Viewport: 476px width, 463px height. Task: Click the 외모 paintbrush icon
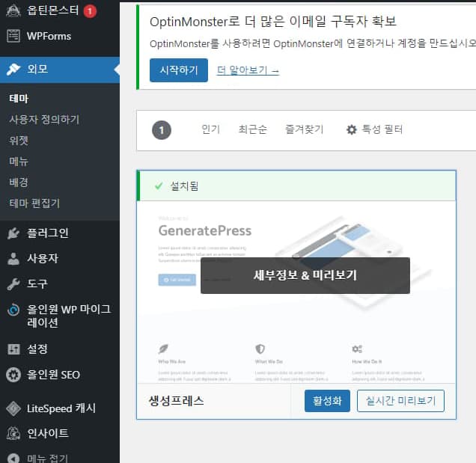click(x=13, y=69)
